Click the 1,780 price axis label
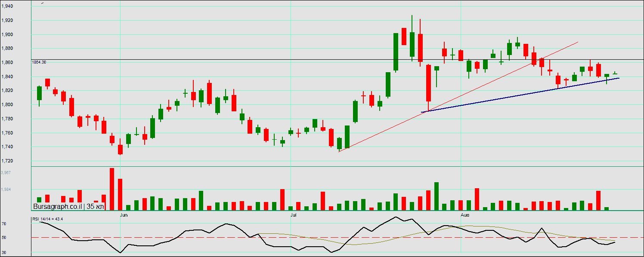Image resolution: width=644 pixels, height=257 pixels. click(6, 119)
